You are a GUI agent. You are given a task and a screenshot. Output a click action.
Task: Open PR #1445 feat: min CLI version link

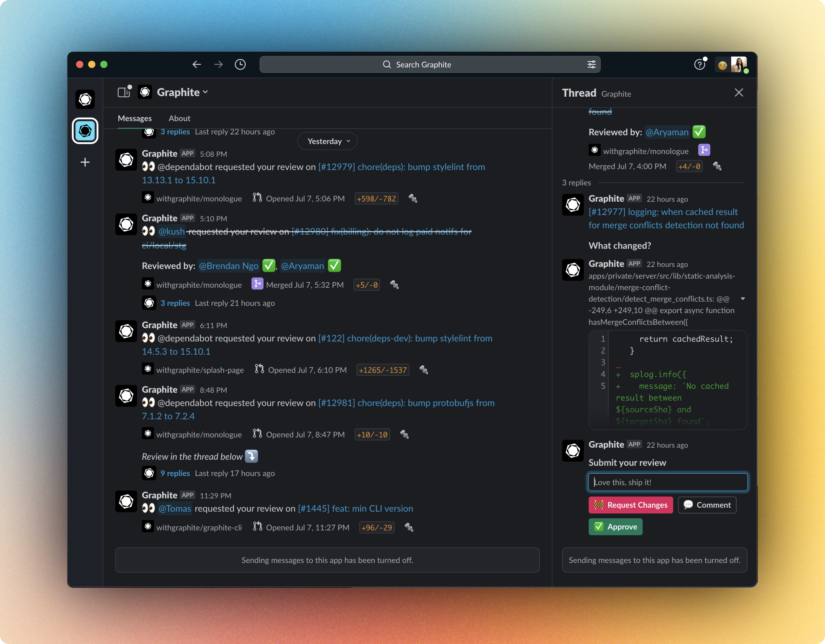355,509
